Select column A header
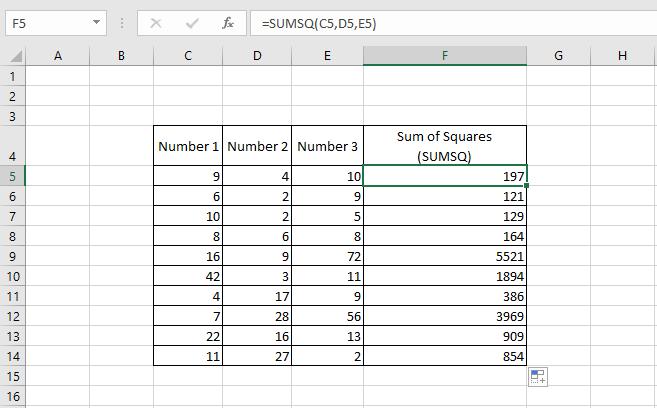The height and width of the screenshot is (408, 657). [x=58, y=56]
